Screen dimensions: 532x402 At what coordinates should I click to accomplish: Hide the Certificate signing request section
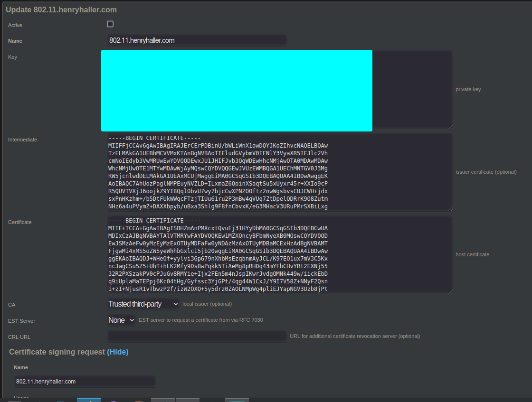click(117, 352)
